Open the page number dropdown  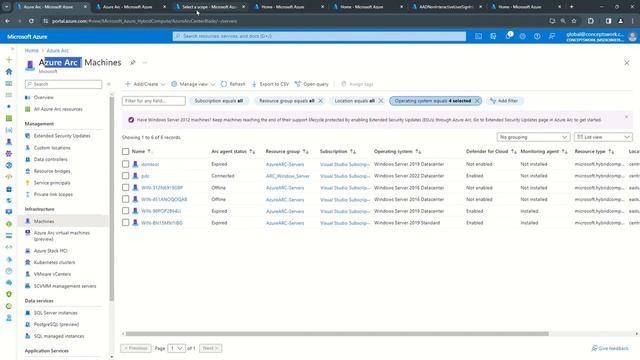pyautogui.click(x=176, y=348)
